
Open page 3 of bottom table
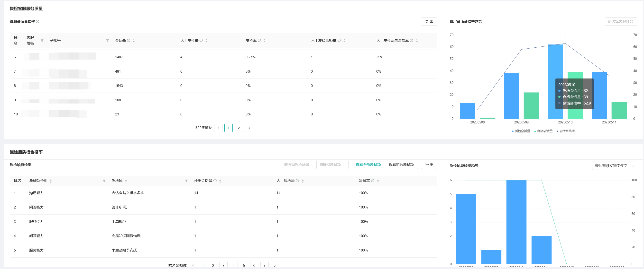click(223, 265)
